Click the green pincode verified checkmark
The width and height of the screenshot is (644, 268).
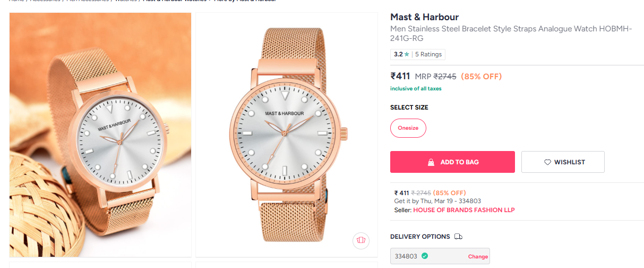tap(425, 256)
